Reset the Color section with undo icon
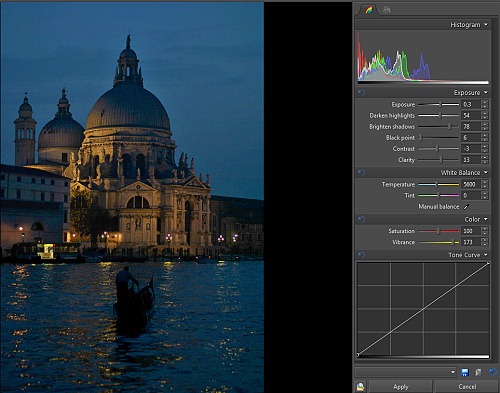This screenshot has height=393, width=500. tap(361, 219)
